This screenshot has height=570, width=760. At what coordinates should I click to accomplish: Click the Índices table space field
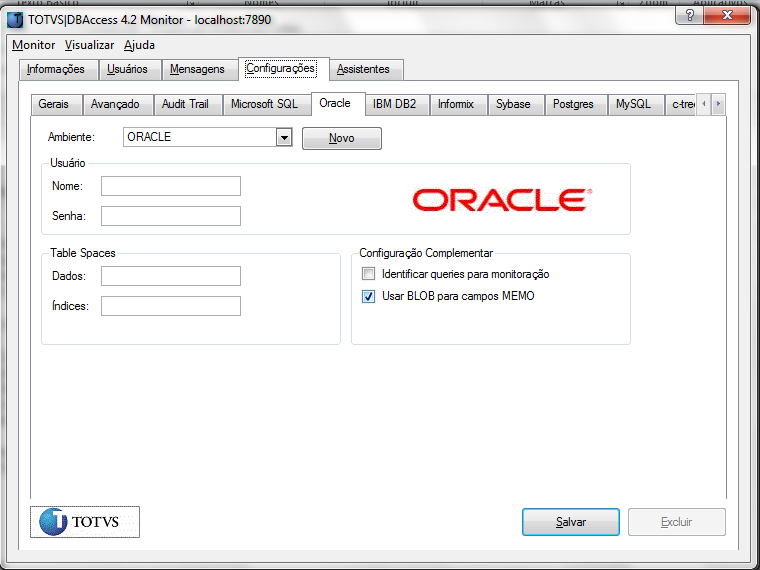(171, 306)
